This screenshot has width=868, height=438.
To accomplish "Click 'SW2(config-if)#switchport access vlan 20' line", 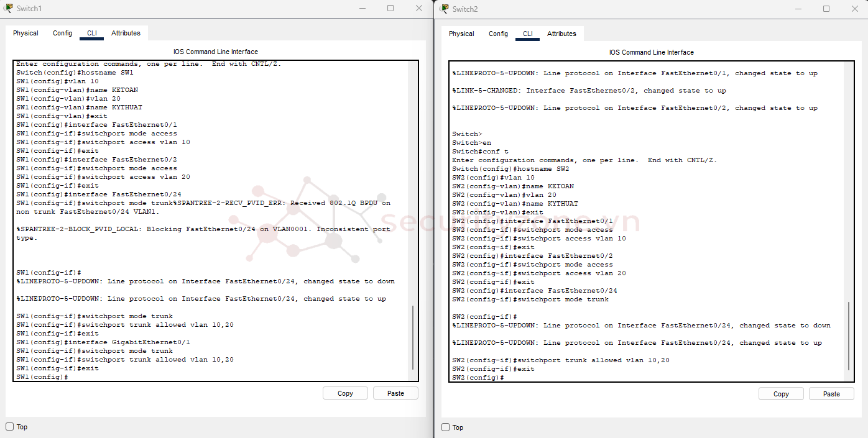I will pyautogui.click(x=539, y=273).
